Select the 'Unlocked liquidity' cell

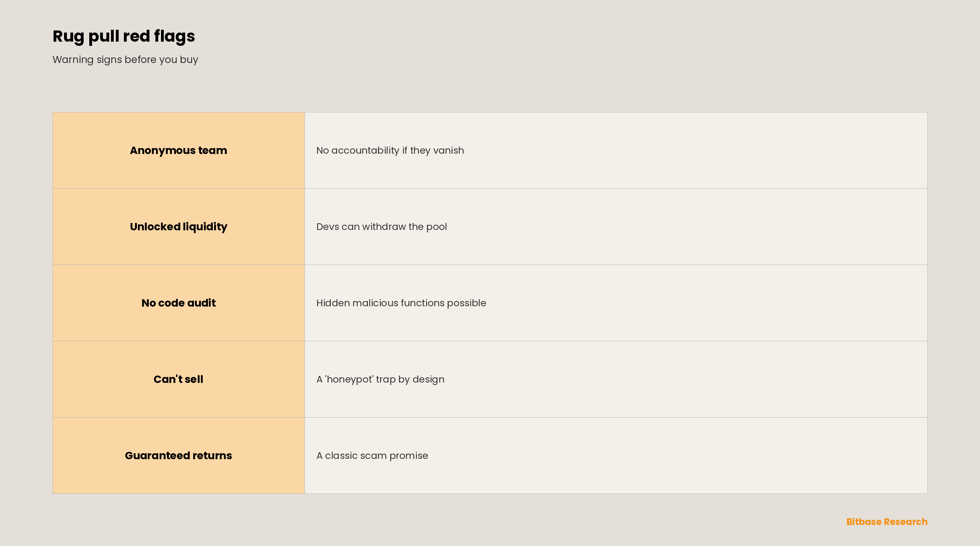tap(178, 227)
